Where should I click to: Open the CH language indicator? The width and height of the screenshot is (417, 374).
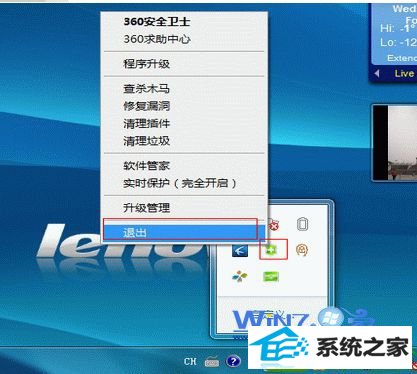coord(190,361)
